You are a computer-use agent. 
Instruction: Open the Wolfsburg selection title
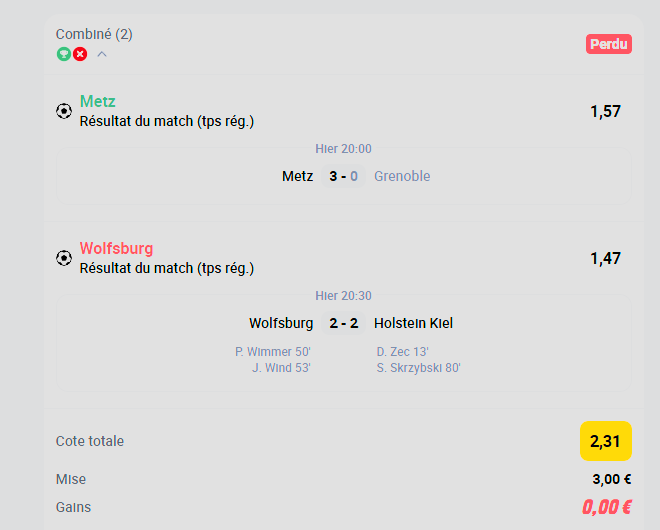(x=117, y=248)
